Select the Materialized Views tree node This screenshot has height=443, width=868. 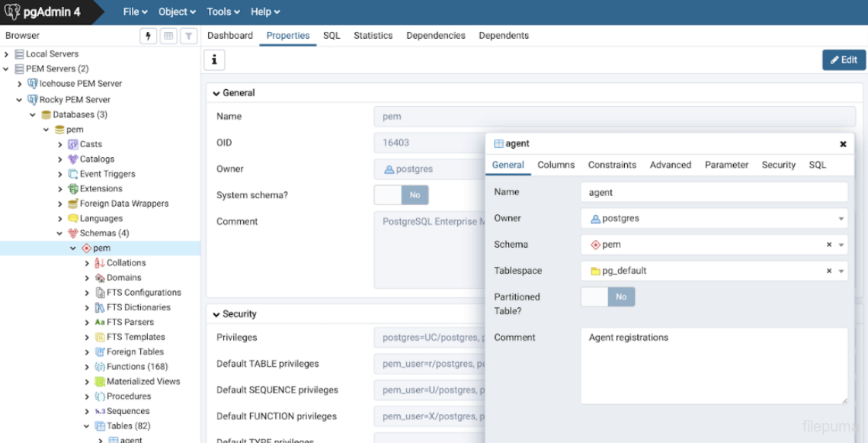[143, 381]
